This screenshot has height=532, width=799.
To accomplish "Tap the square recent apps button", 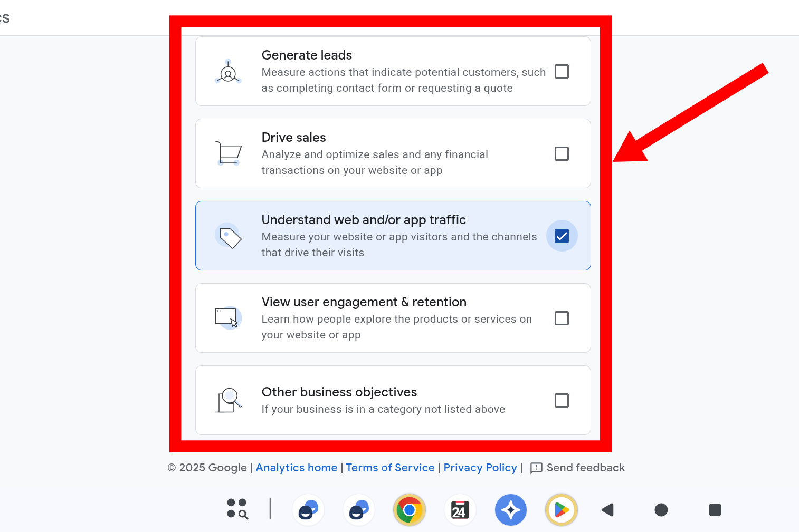I will click(715, 510).
